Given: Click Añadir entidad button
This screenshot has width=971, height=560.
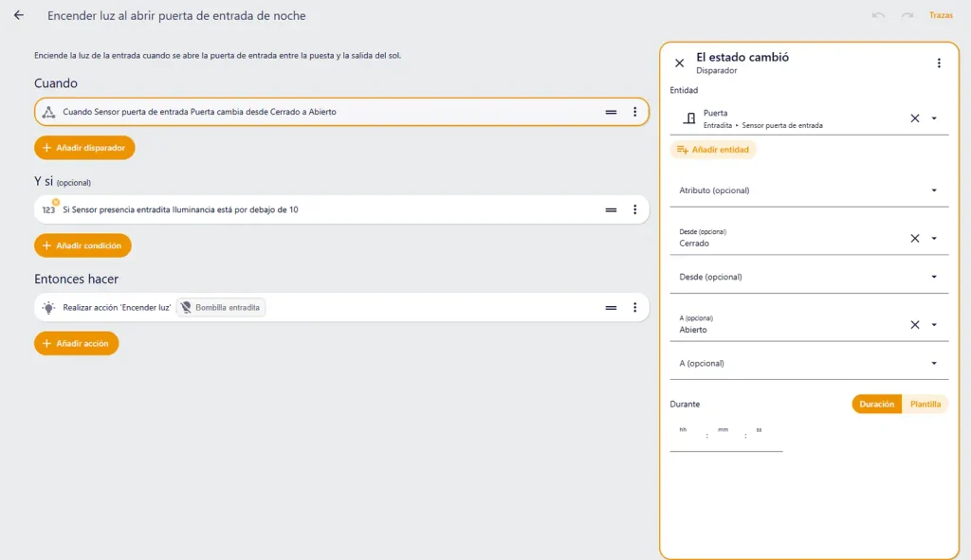Looking at the screenshot, I should click(713, 150).
